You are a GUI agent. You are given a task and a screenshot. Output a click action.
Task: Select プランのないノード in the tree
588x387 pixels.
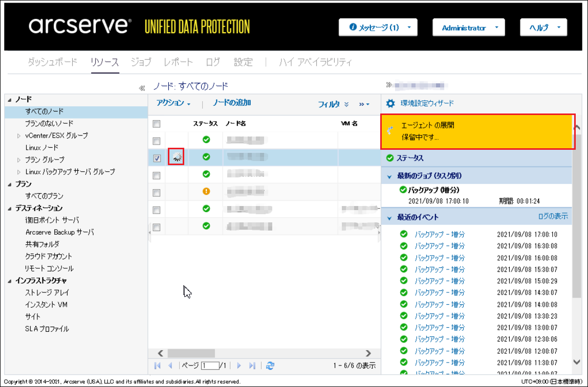tap(49, 124)
